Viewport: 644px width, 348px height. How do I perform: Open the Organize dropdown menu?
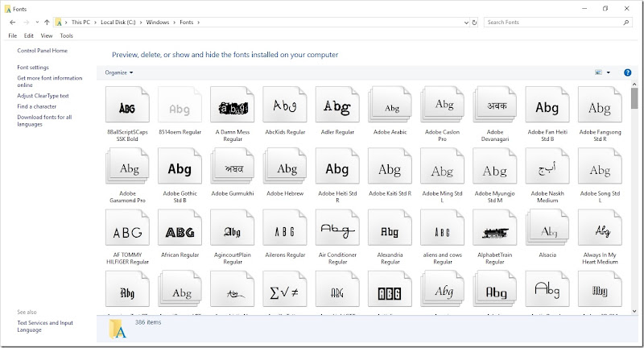[118, 72]
